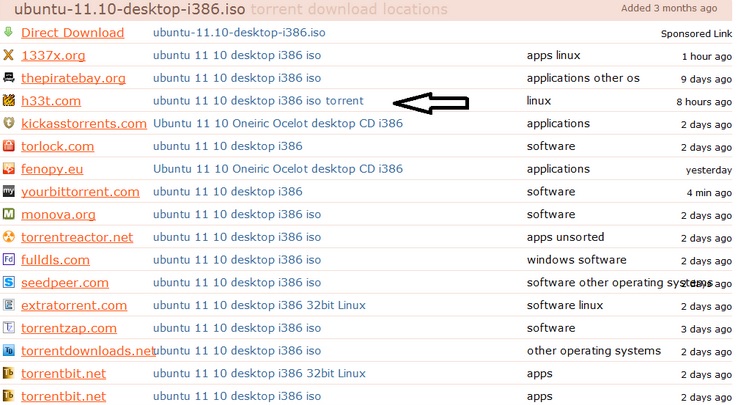Visit the kickasstorrents.com link
Viewport: 740px width, 405px height.
(84, 124)
